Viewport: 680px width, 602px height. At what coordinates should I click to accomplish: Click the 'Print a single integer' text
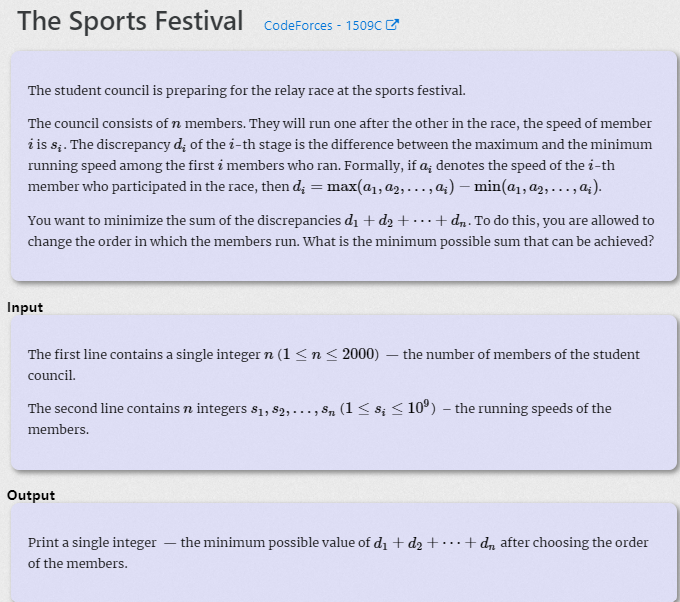click(x=92, y=542)
